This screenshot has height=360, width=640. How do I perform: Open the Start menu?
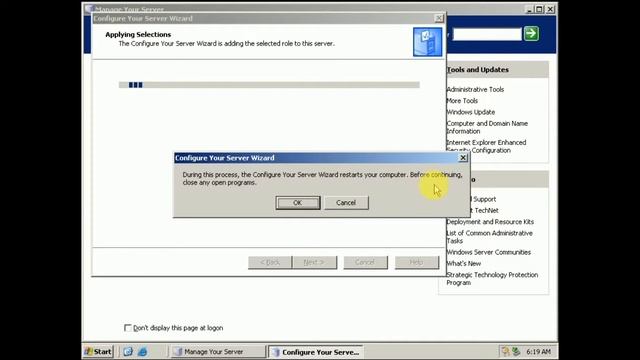98,352
